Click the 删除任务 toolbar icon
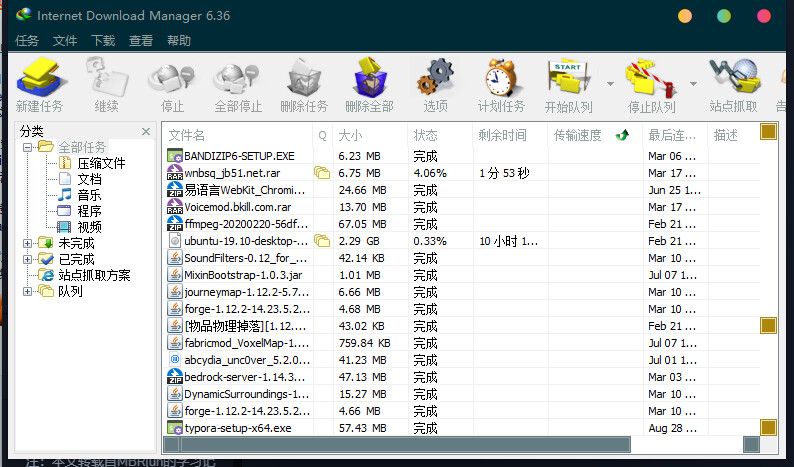794x467 pixels. coord(304,77)
